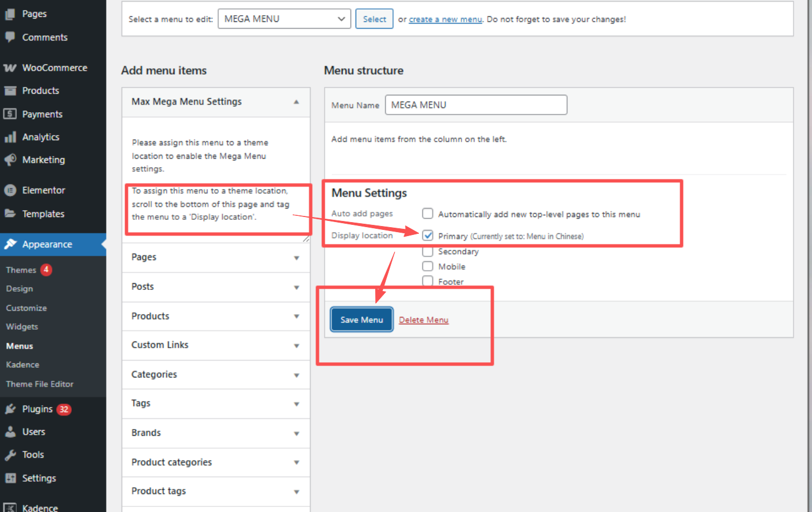Open the Select a menu dropdown
The image size is (812, 512).
[x=284, y=19]
